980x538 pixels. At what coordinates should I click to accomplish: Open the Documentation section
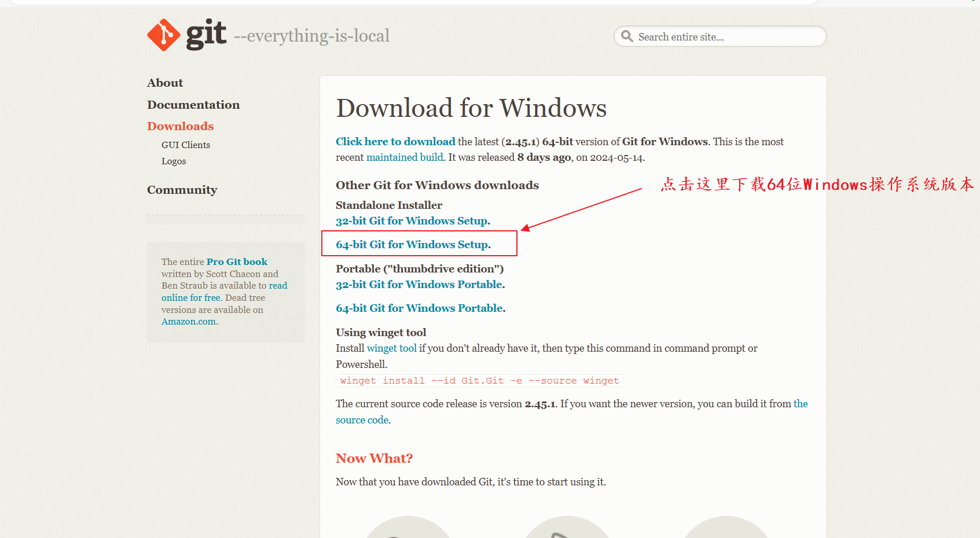tap(193, 105)
